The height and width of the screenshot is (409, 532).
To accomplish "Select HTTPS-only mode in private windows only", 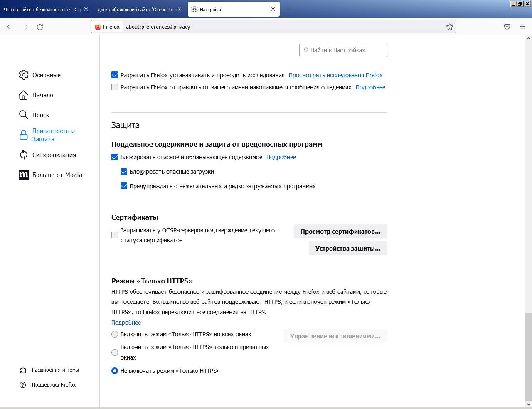I will [x=115, y=352].
